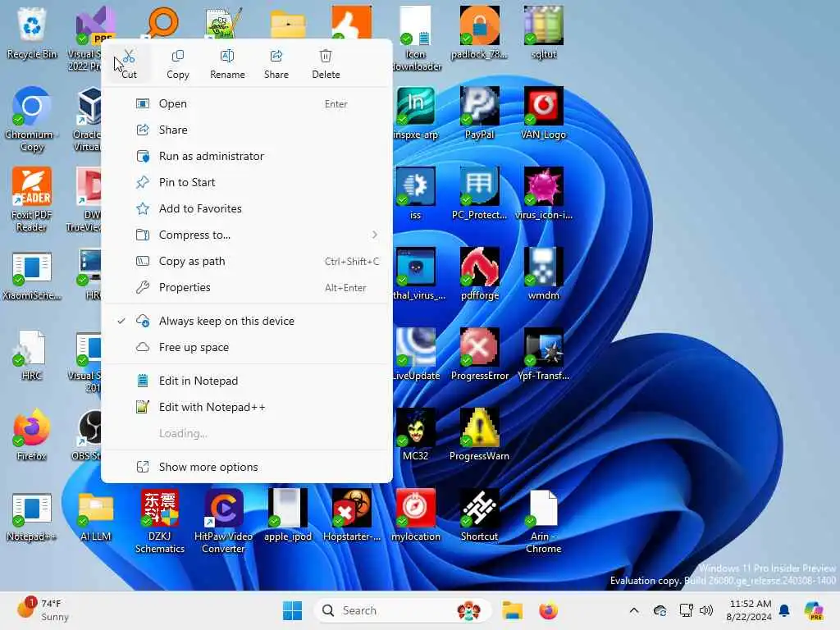Screen dimensions: 840x630
Task: Select the LiveUpdate desktop icon
Action: 417,354
